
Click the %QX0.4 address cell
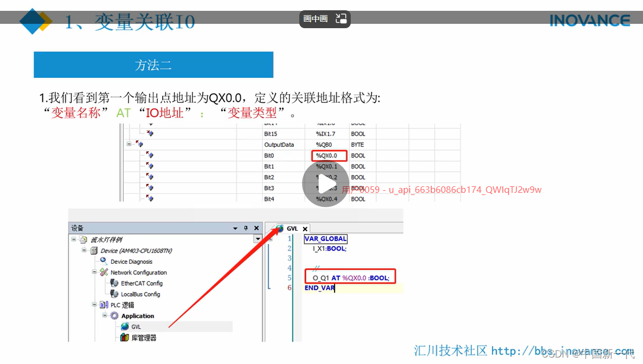(326, 199)
